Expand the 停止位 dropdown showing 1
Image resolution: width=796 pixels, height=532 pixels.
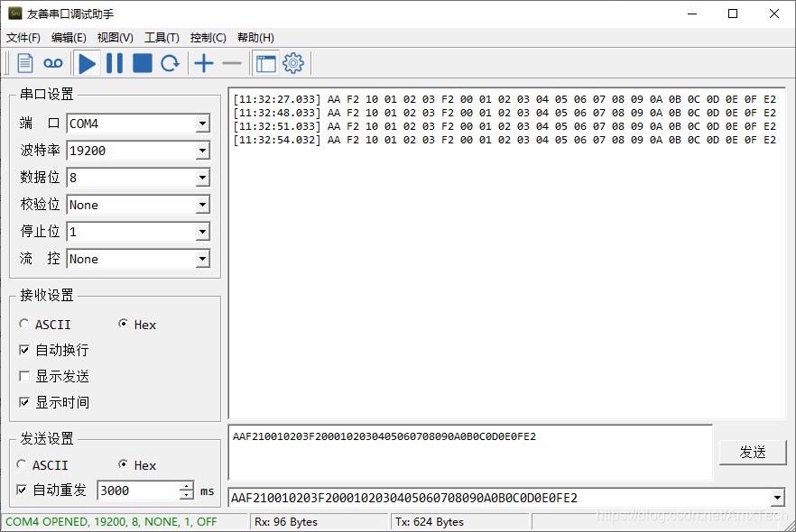202,232
